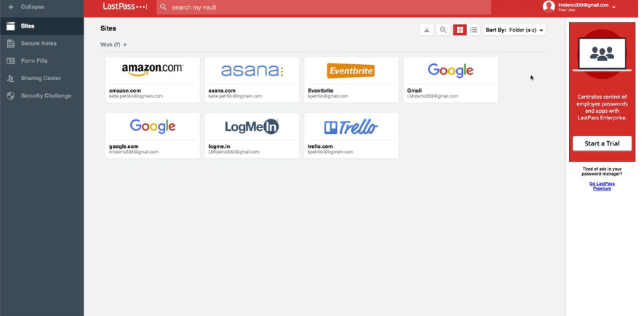The height and width of the screenshot is (316, 644).
Task: Click the zoom out magnifier icon
Action: pyautogui.click(x=442, y=30)
